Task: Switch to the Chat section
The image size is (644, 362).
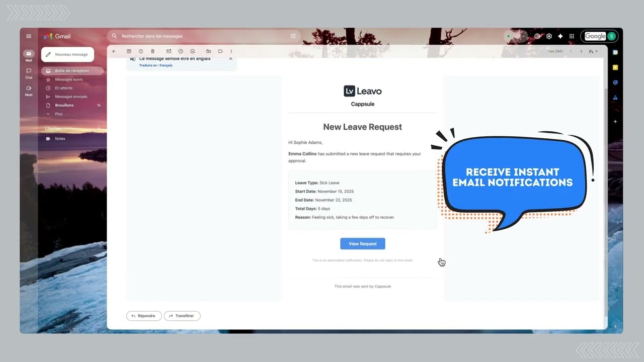Action: tap(29, 73)
